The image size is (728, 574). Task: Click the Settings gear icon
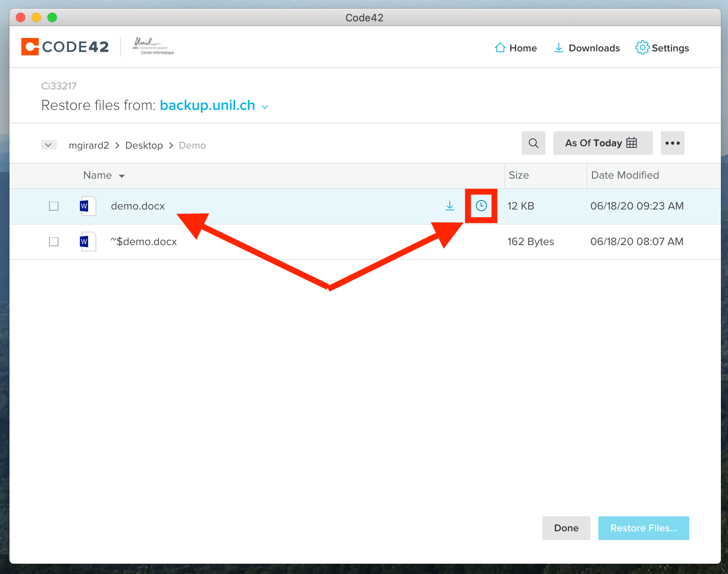tap(642, 48)
